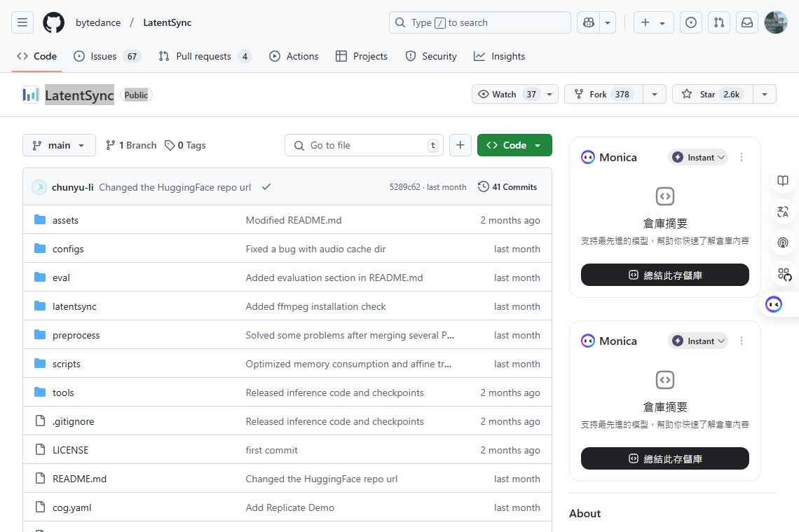Open the Copilot chat icon

pyautogui.click(x=589, y=22)
